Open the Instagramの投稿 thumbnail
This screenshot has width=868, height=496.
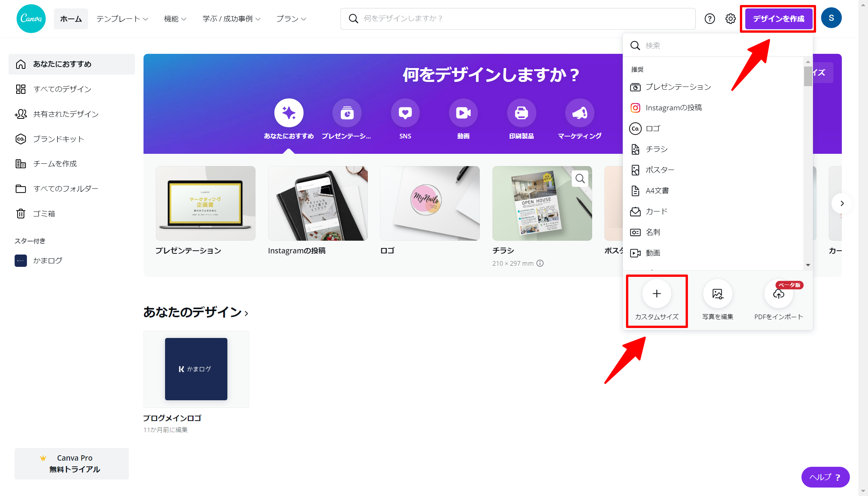(x=318, y=203)
